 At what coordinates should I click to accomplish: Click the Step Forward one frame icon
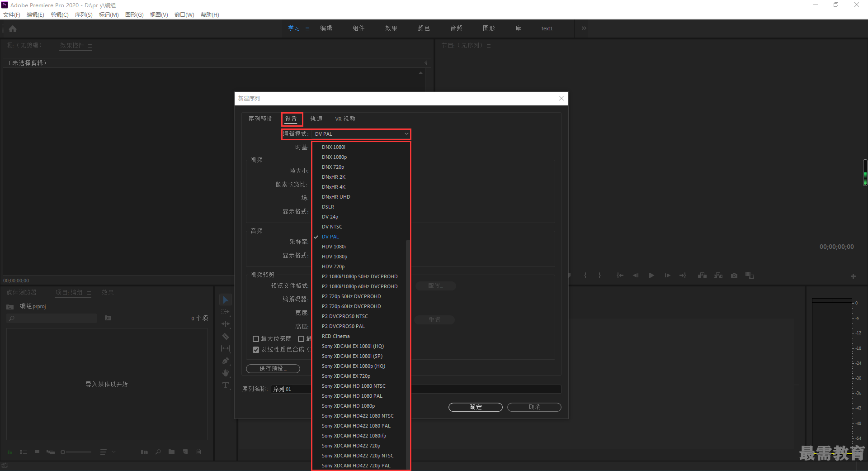667,275
